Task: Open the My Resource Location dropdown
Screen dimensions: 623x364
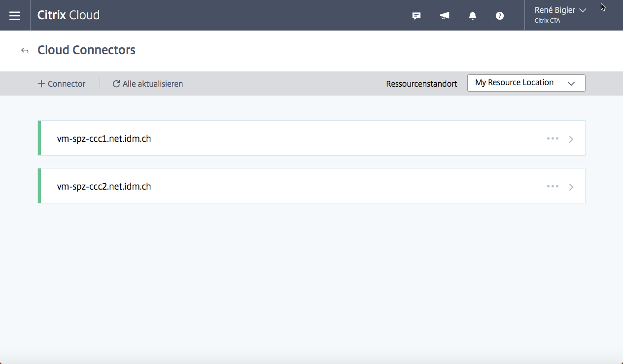Action: pyautogui.click(x=526, y=83)
